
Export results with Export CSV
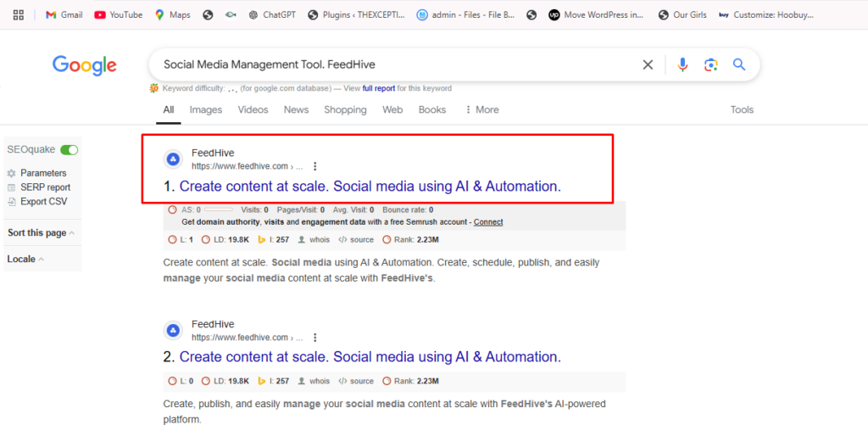coord(37,202)
